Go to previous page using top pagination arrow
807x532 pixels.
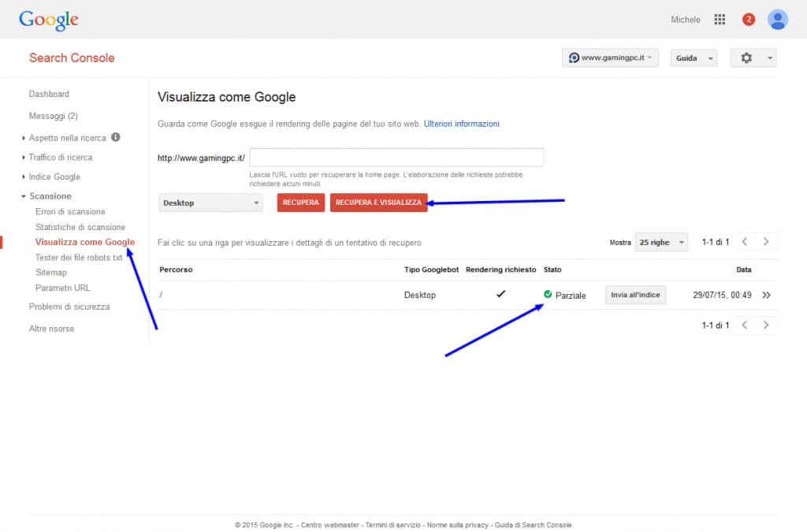click(744, 242)
